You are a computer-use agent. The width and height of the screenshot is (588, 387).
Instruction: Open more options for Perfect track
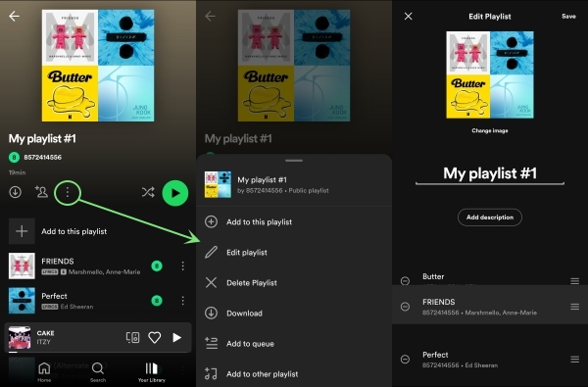coord(182,301)
